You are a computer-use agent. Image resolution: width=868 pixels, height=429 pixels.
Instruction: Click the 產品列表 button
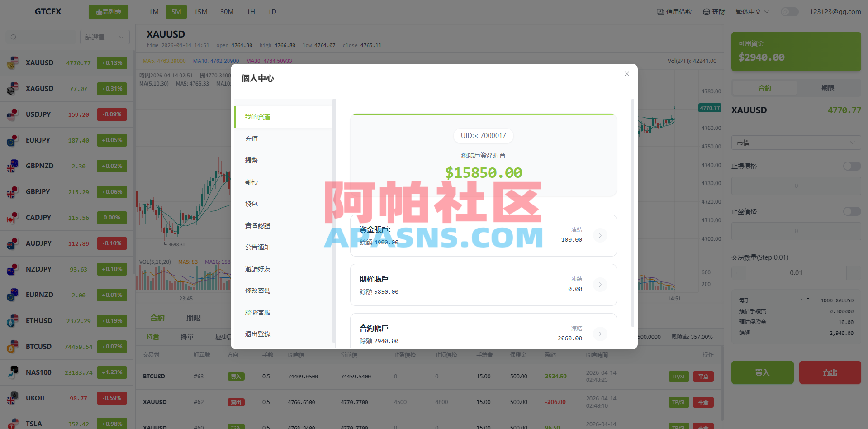tap(109, 12)
